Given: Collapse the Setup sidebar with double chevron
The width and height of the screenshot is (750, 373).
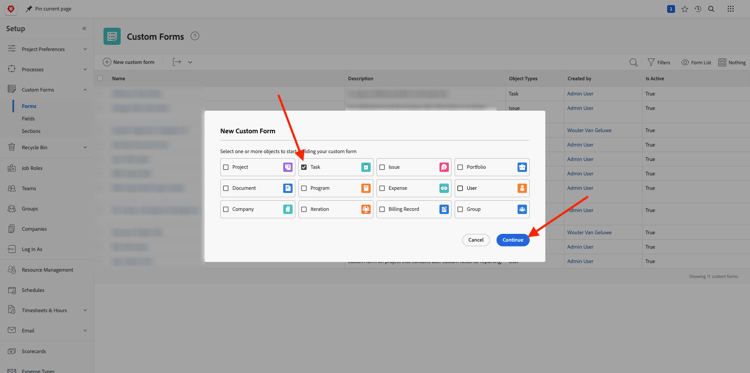Looking at the screenshot, I should pyautogui.click(x=84, y=29).
